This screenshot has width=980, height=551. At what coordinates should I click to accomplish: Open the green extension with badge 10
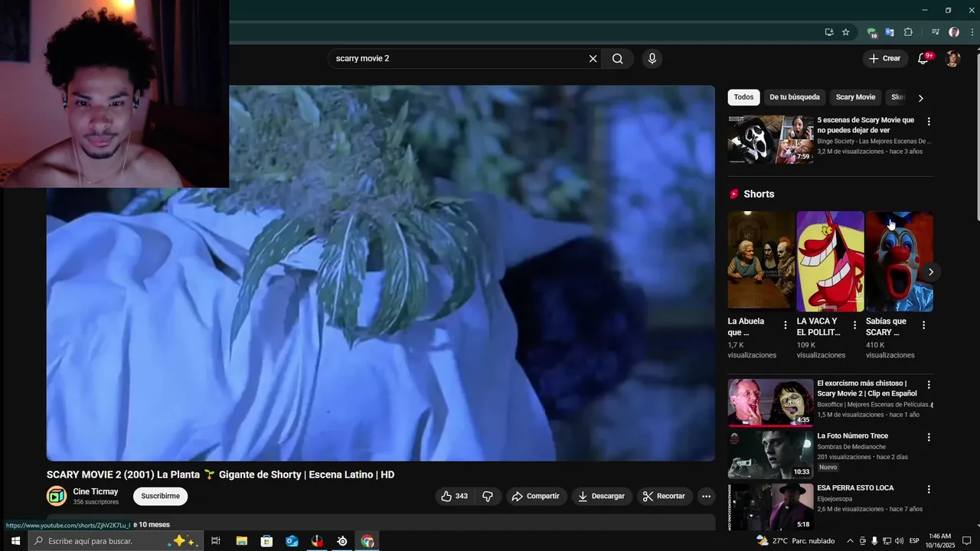tap(871, 32)
